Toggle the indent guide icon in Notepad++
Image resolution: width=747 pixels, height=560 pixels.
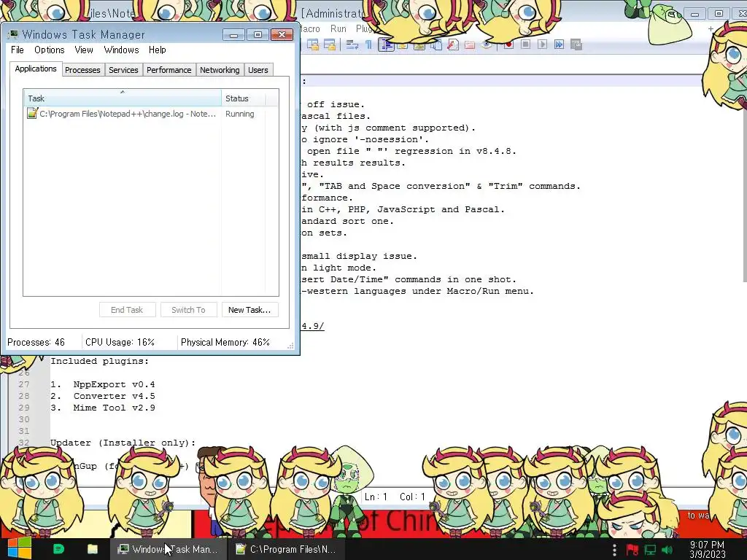[x=386, y=44]
